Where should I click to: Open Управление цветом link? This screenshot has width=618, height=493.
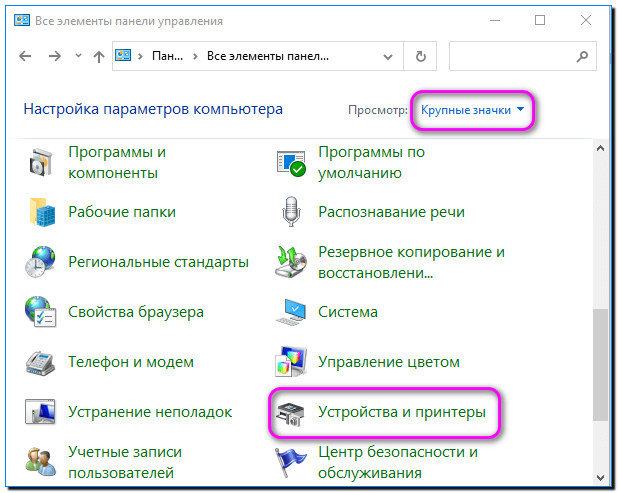coord(389,362)
